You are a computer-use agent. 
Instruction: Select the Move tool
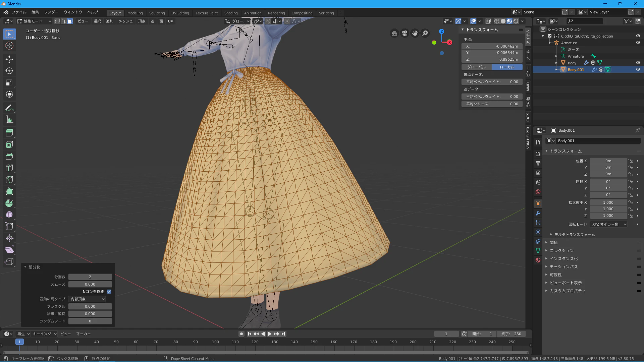9,59
